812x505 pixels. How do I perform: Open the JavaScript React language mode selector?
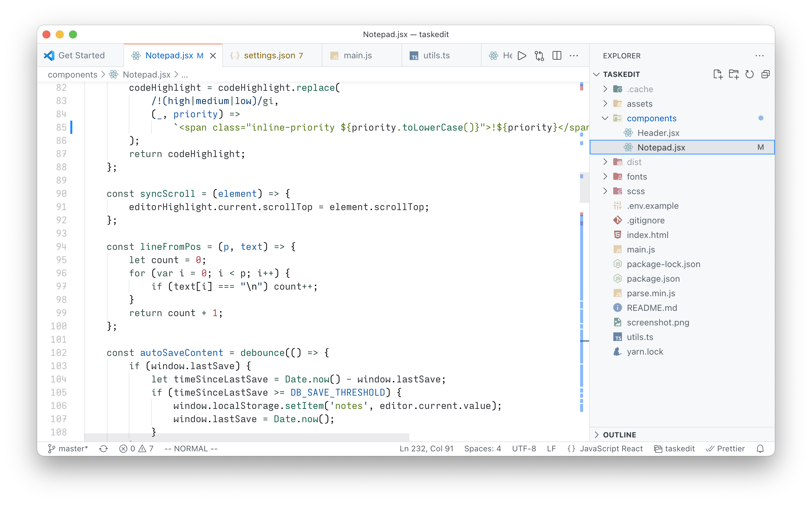(x=611, y=449)
